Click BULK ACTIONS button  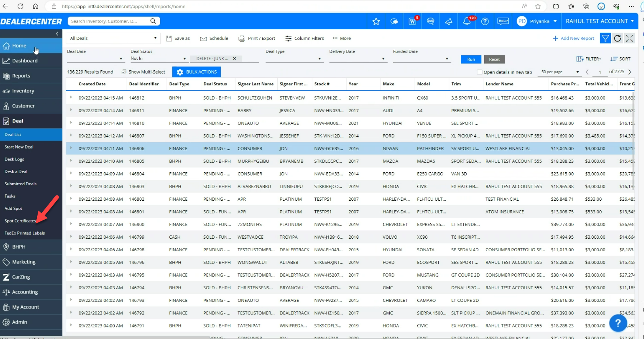(x=196, y=72)
